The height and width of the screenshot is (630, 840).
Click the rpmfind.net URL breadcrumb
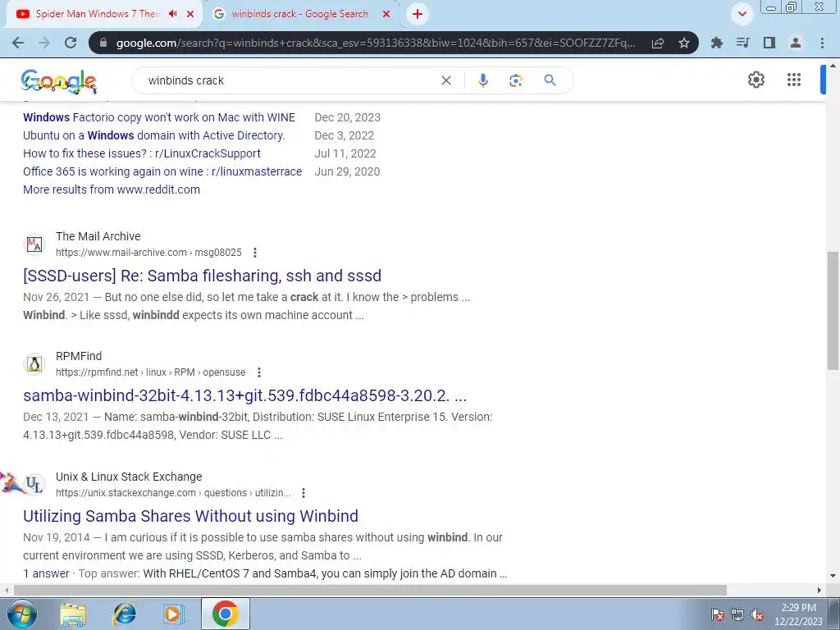[151, 372]
